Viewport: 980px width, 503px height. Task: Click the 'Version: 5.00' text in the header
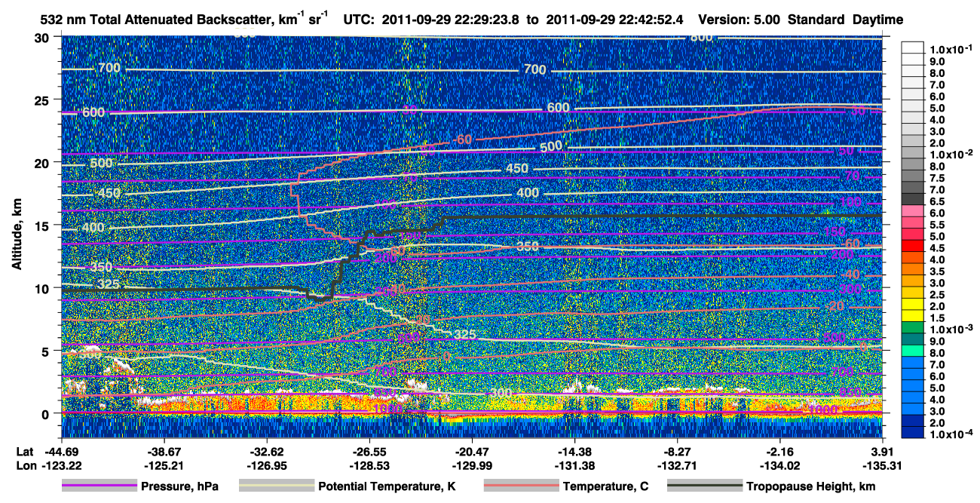pos(740,19)
